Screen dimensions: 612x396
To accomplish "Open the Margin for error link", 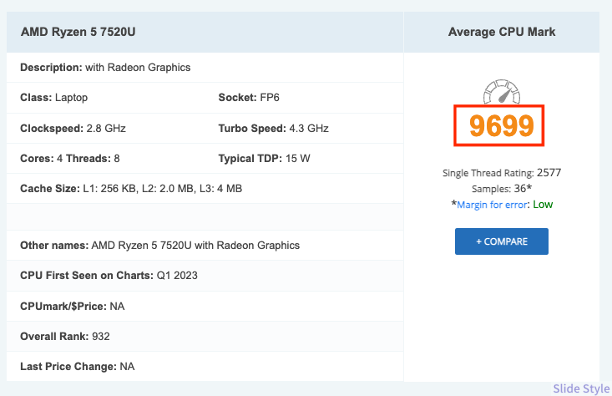I will [492, 205].
